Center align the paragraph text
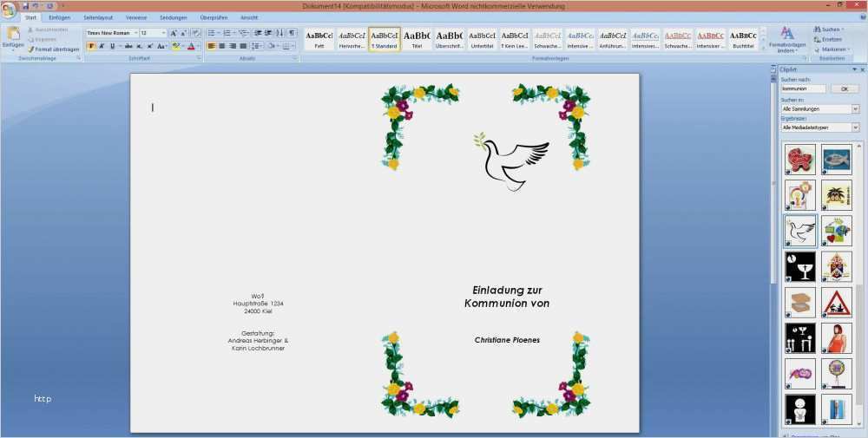 point(222,46)
